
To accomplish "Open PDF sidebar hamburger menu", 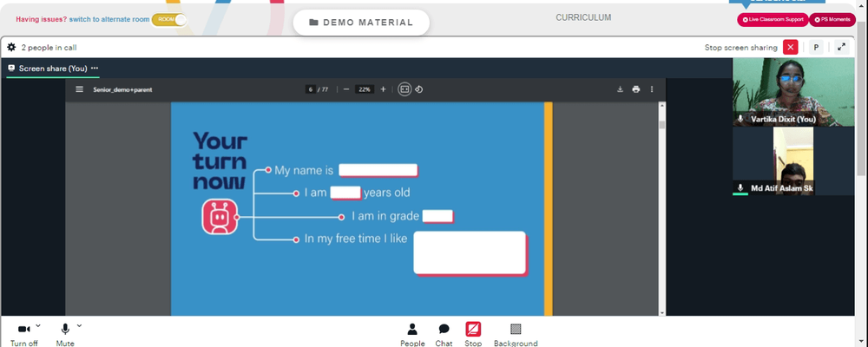I will 80,89.
